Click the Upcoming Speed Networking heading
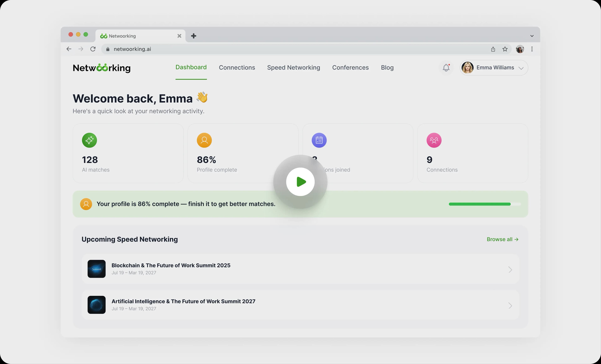This screenshot has height=364, width=601. pyautogui.click(x=130, y=239)
